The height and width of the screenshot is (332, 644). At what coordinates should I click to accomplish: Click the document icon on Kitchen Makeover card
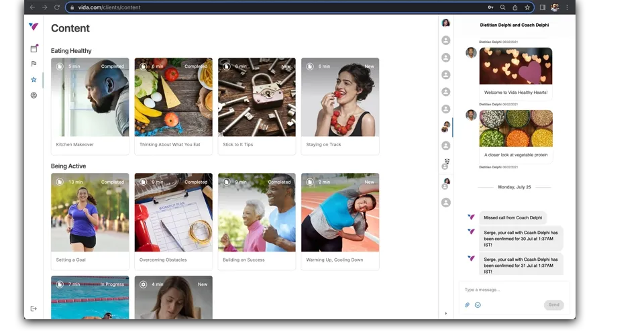pos(60,66)
